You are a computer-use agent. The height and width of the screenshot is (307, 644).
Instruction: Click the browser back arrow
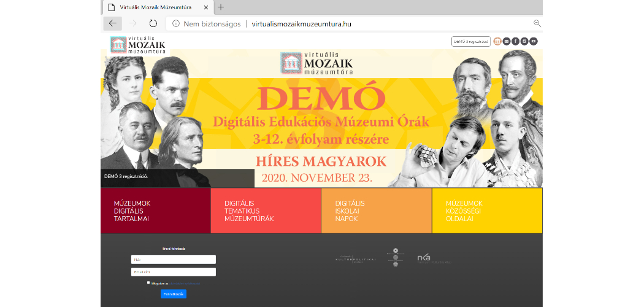click(112, 23)
